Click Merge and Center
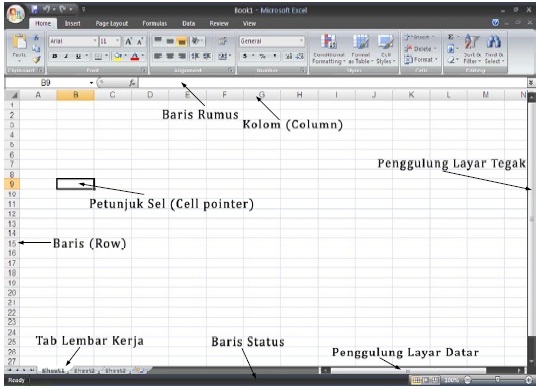Image resolution: width=537 pixels, height=389 pixels. (x=223, y=56)
